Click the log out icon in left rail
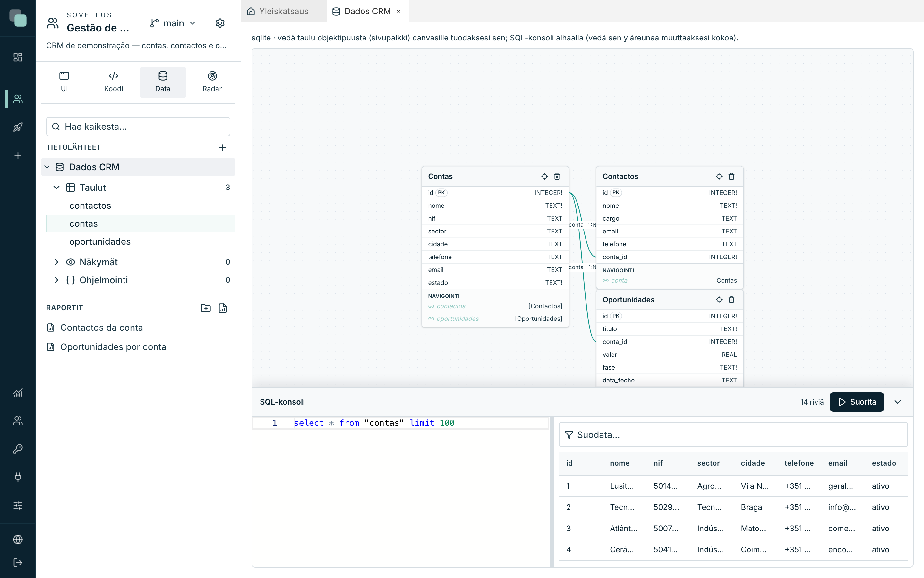 pos(18,563)
